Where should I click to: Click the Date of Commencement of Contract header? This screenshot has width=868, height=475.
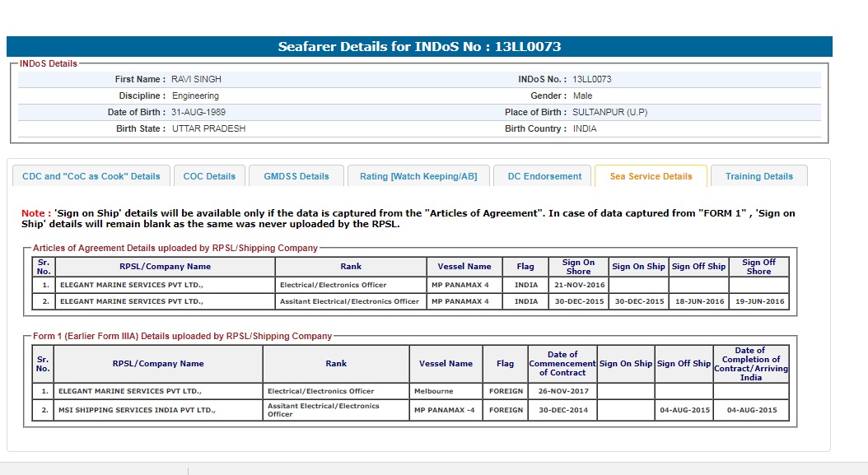point(562,363)
